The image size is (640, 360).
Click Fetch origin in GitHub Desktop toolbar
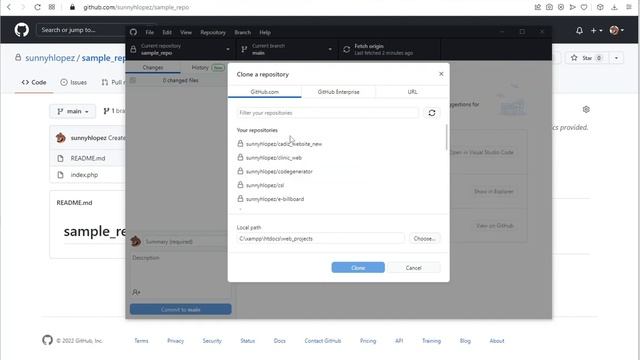390,49
